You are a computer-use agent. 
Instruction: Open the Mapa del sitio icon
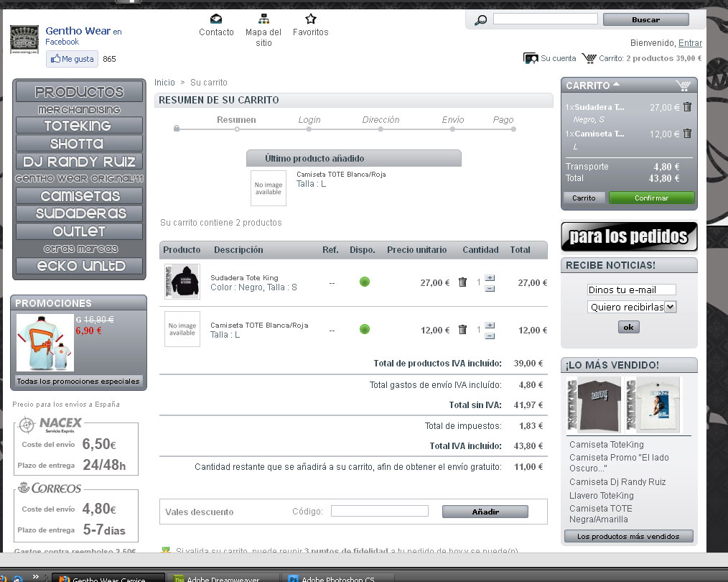coord(263,19)
